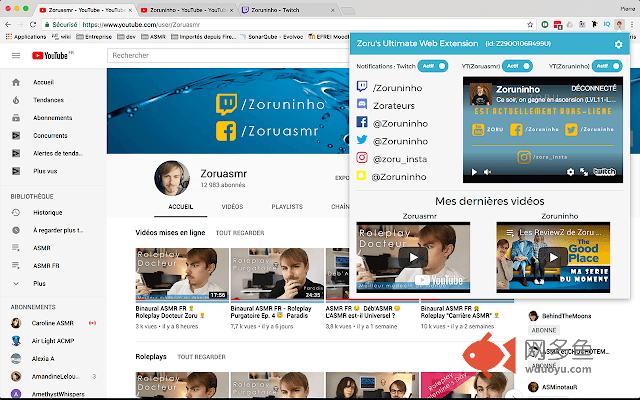The image size is (640, 400).
Task: Open AmandineLelou subscription
Action: (53, 376)
